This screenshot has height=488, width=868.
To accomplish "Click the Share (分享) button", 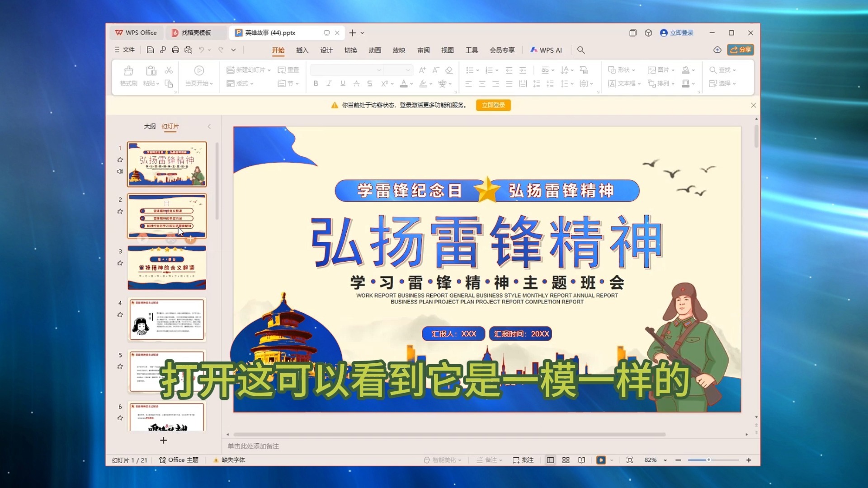I will (741, 50).
